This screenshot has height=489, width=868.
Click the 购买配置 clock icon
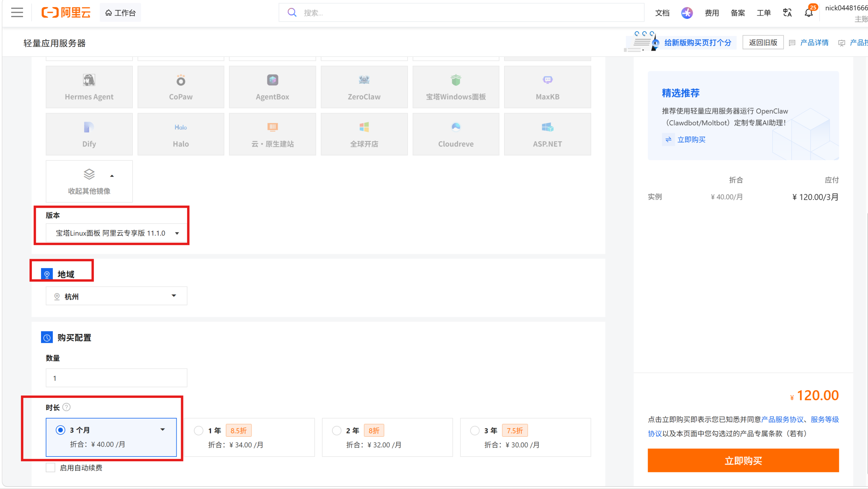pos(47,337)
